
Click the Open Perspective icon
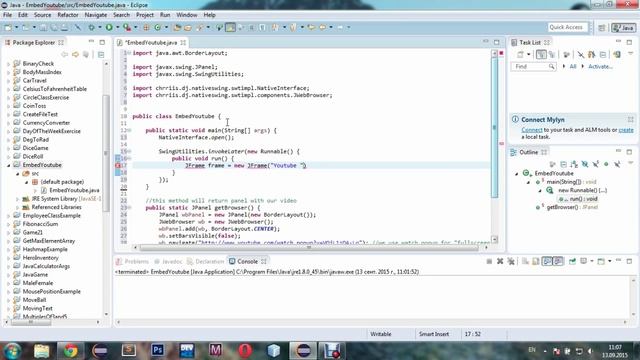click(602, 27)
